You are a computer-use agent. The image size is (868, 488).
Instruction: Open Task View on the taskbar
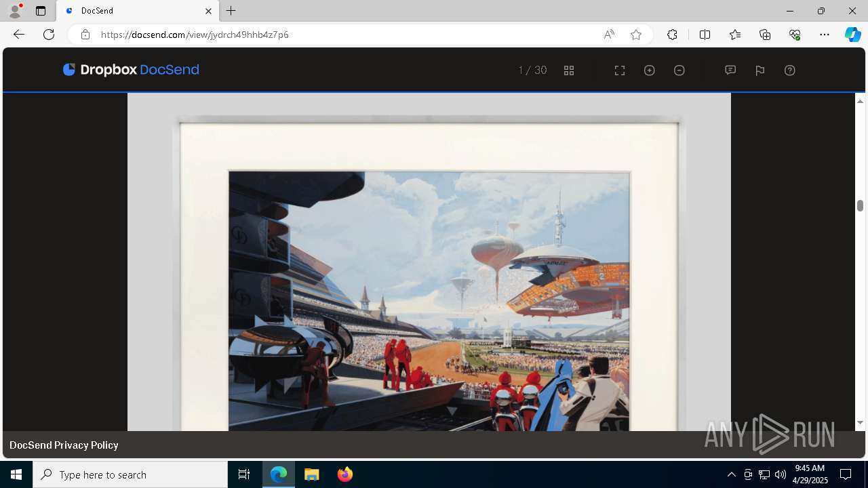tap(244, 474)
